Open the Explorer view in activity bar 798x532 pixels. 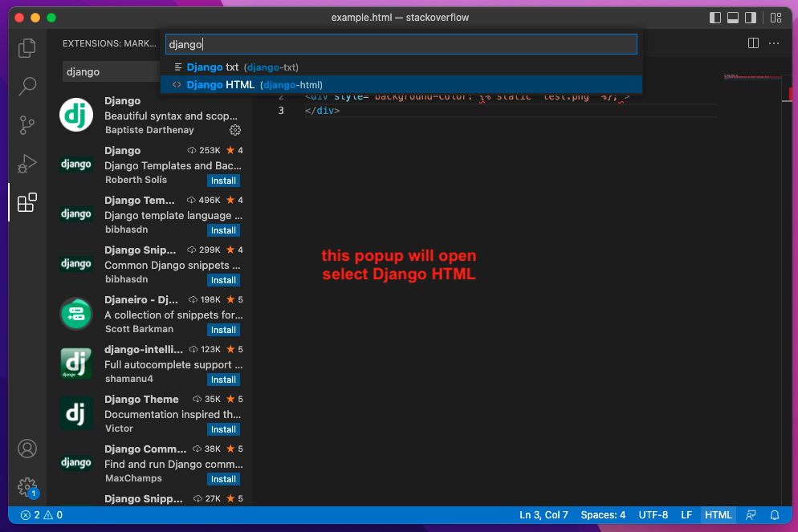point(27,48)
